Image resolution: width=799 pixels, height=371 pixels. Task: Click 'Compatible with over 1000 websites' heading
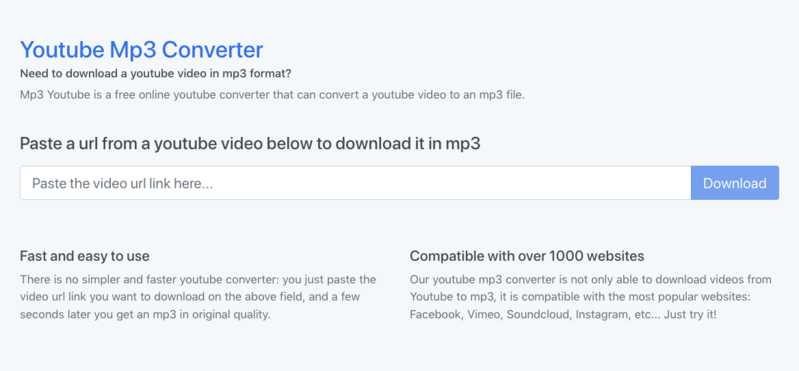[x=527, y=256]
